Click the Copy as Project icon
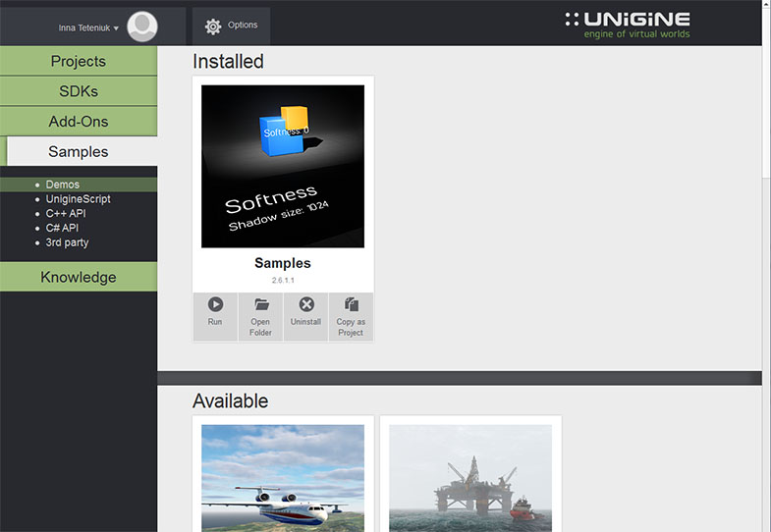Viewport: 771px width, 532px height. [x=351, y=304]
